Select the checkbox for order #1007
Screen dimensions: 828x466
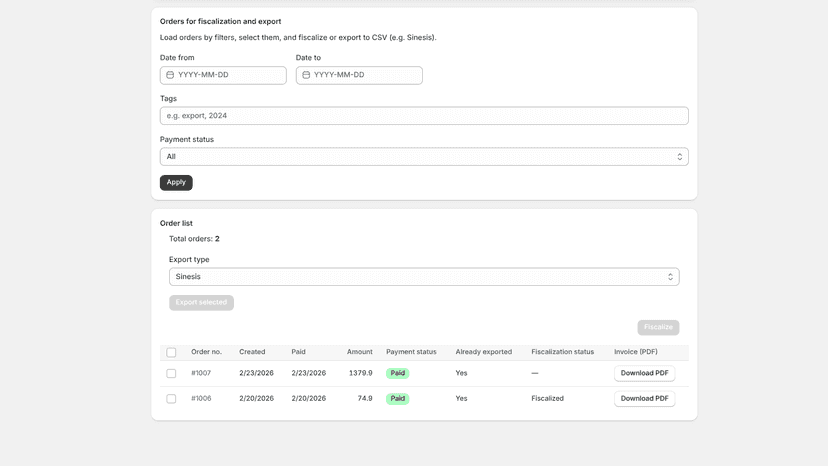click(x=171, y=374)
